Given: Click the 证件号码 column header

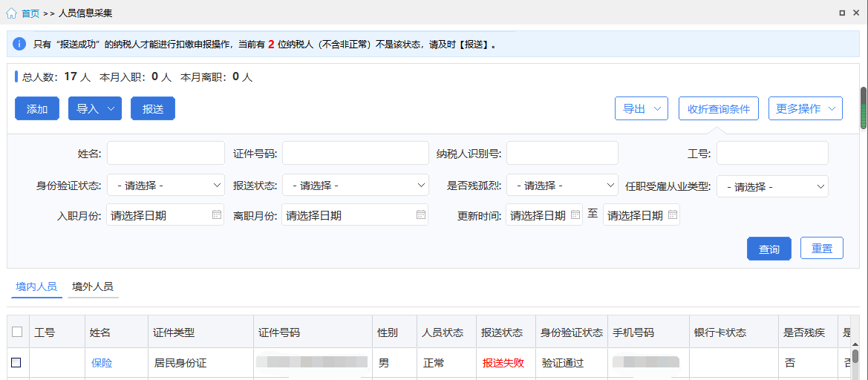Looking at the screenshot, I should [313, 332].
